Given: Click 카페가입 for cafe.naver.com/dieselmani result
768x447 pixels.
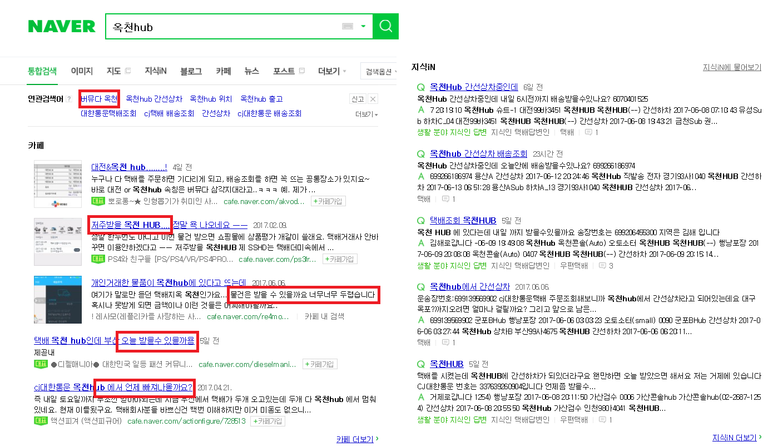Looking at the screenshot, I should click(320, 364).
